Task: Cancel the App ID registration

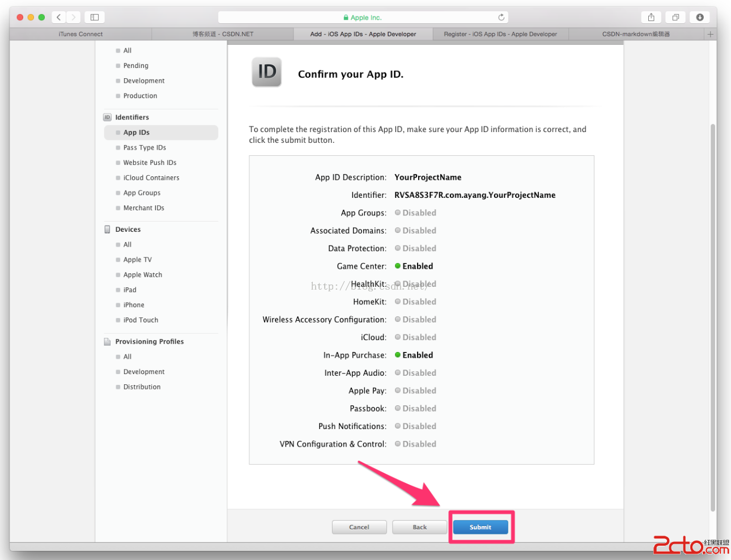Action: point(359,527)
